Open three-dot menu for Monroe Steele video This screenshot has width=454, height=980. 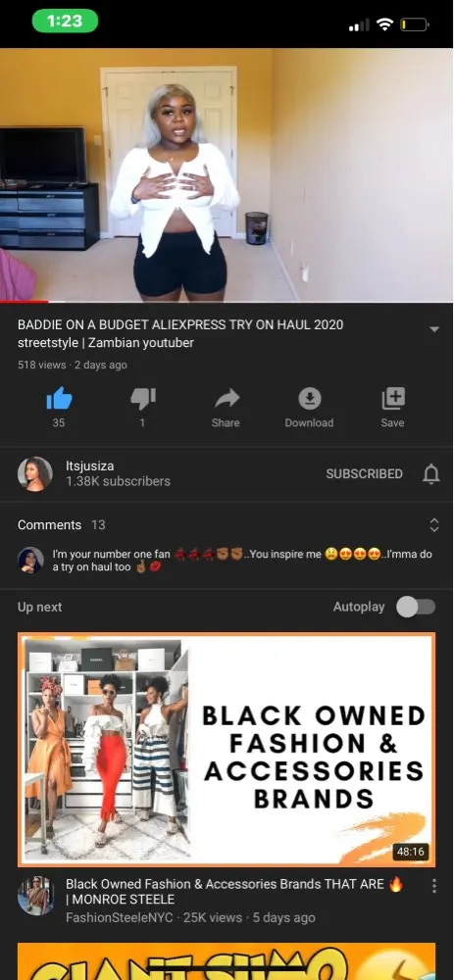click(433, 886)
